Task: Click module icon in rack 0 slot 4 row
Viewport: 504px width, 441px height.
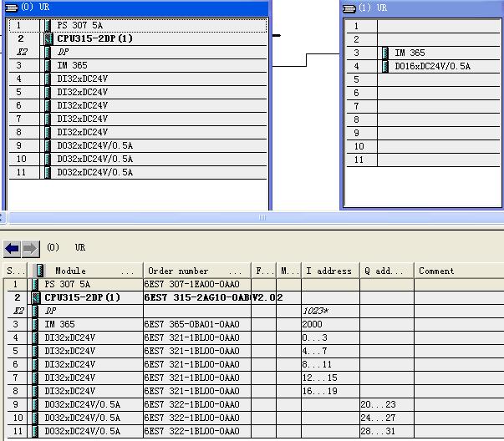Action: [48, 79]
